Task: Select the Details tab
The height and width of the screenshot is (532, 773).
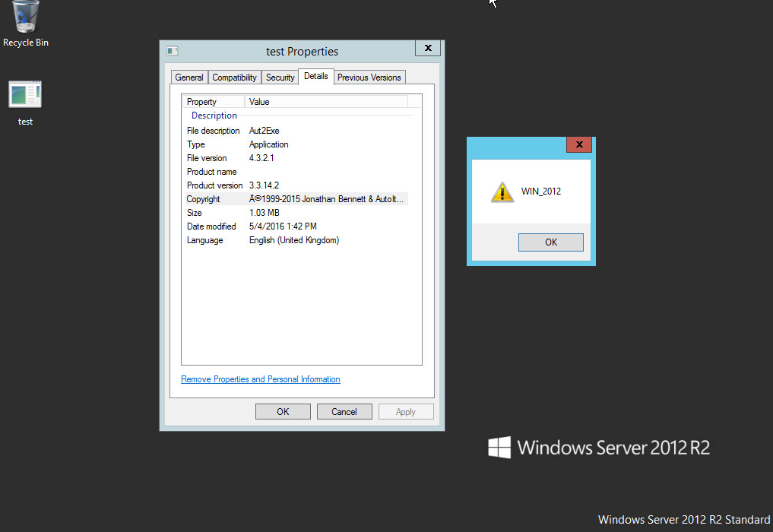Action: 316,76
